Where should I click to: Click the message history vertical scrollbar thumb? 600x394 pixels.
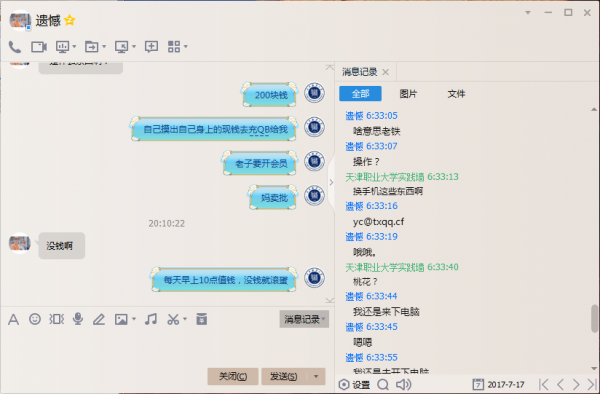coord(594,318)
